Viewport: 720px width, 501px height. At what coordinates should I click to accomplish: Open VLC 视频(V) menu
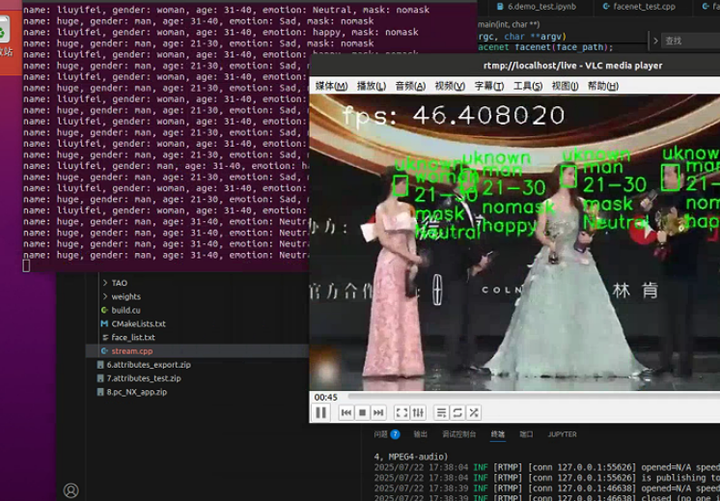(450, 86)
